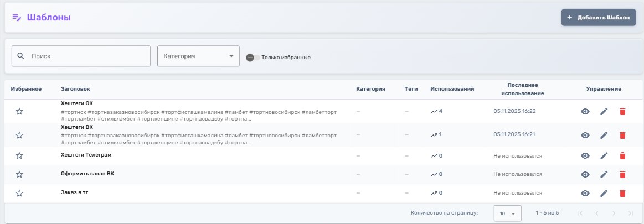This screenshot has width=644, height=224.
Task: Edit the Заказ в тг template
Action: tap(604, 194)
